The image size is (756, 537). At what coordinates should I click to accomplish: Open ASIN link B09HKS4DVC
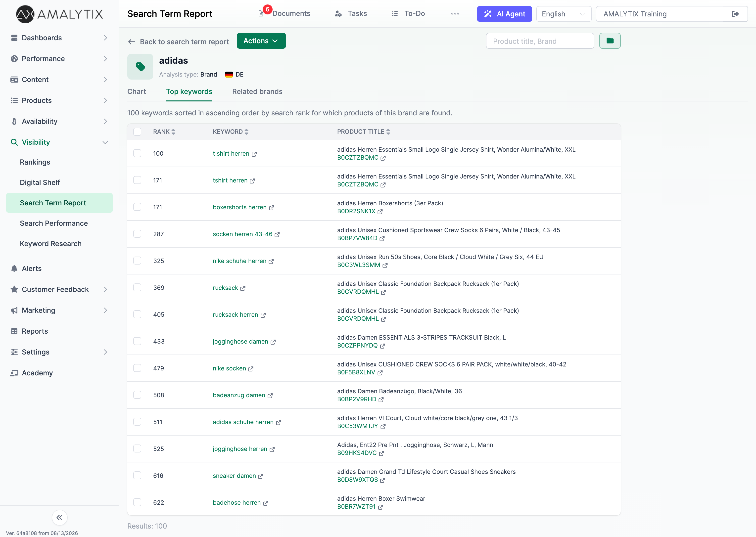(357, 453)
